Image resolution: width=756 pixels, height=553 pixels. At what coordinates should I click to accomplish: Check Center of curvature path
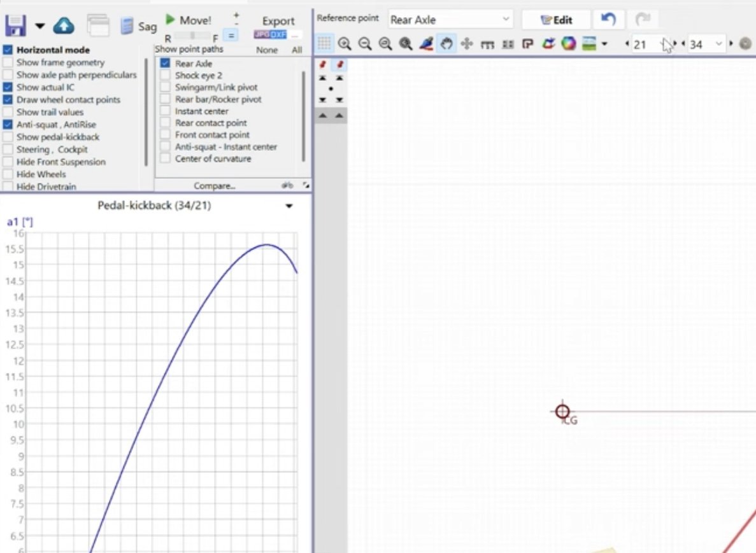pos(166,158)
